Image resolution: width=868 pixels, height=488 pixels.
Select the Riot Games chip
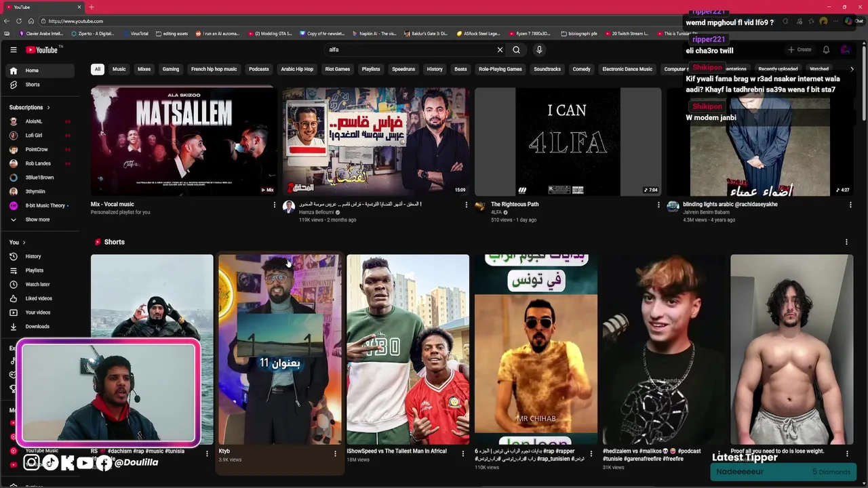click(337, 69)
